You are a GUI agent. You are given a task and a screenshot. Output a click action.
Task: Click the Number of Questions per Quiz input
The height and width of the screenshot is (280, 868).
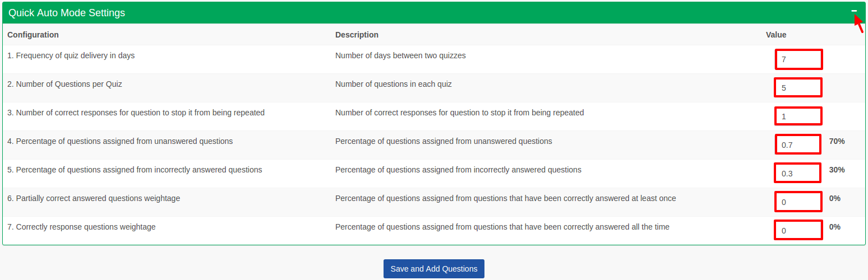798,88
